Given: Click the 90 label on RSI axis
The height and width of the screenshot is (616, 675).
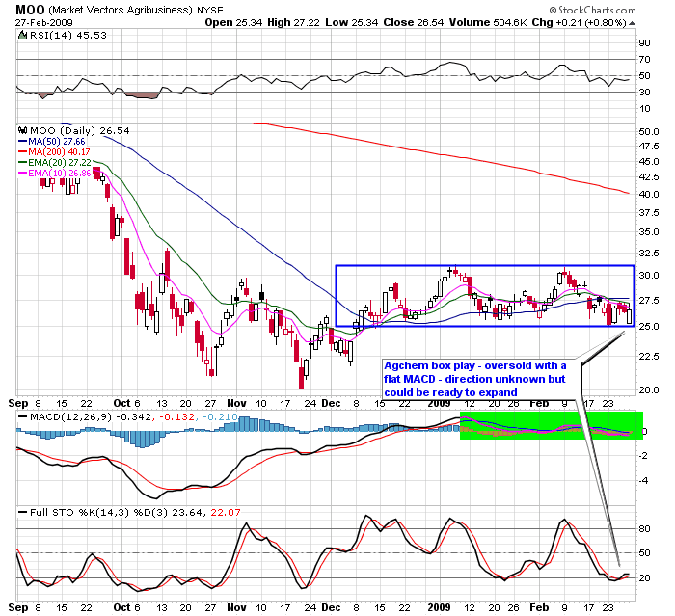Looking at the screenshot, I should [644, 43].
